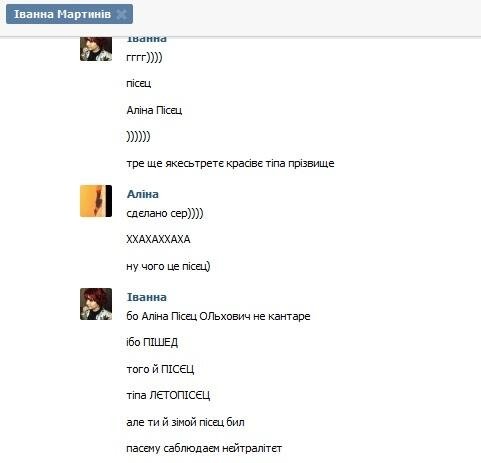Select the ібо ПІШЕД message
Image resolution: width=481 pixels, height=463 pixels.
152,342
